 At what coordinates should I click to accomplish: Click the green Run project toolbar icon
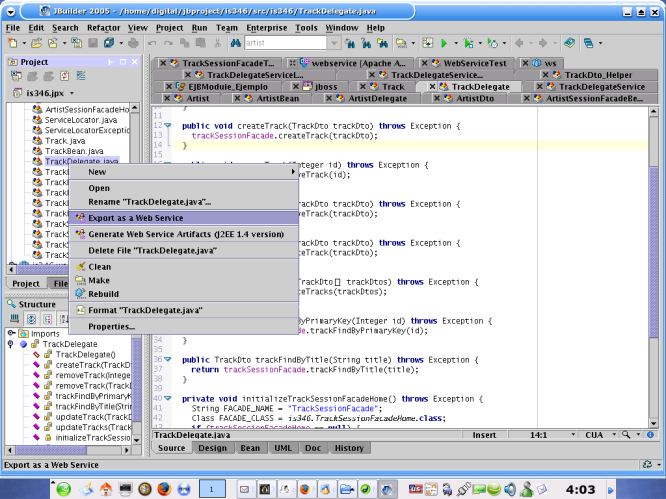[x=443, y=44]
